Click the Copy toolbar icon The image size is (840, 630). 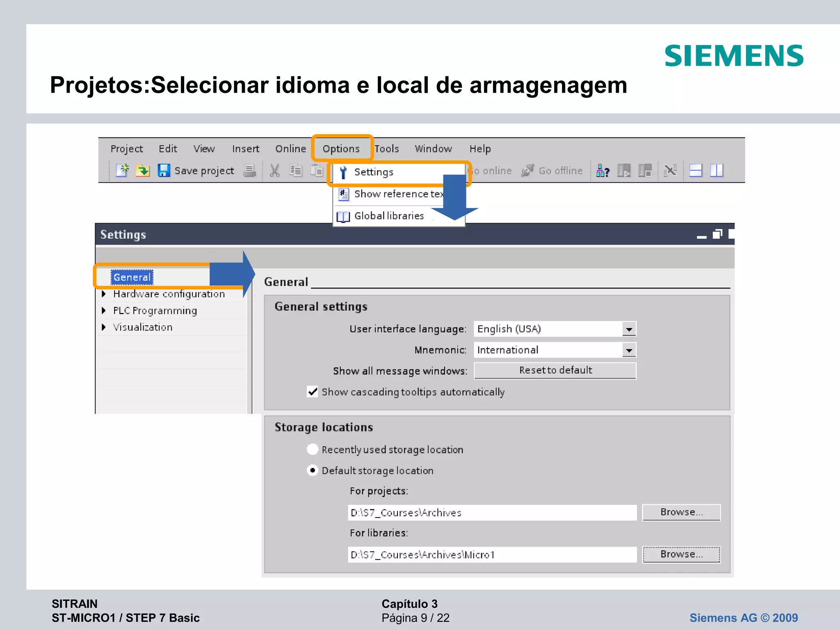click(295, 170)
